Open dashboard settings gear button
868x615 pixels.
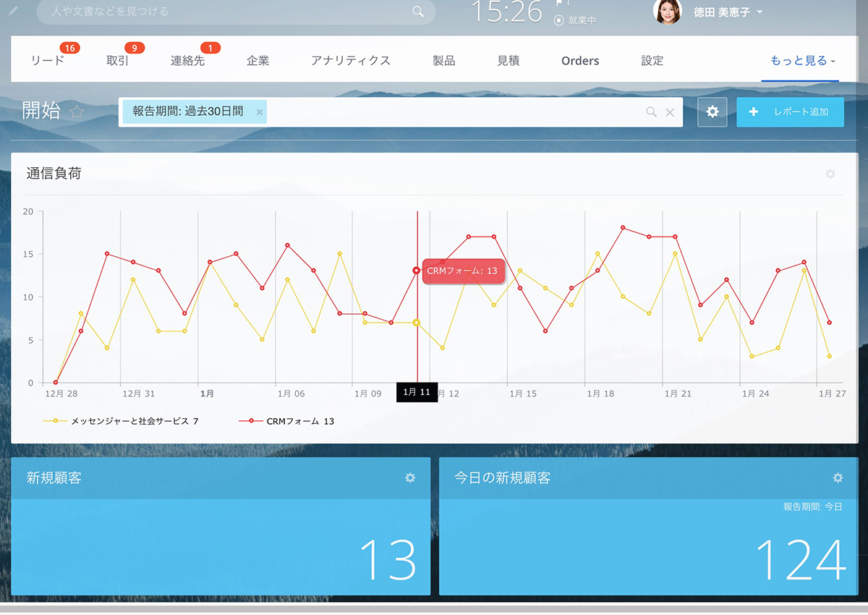pyautogui.click(x=712, y=112)
